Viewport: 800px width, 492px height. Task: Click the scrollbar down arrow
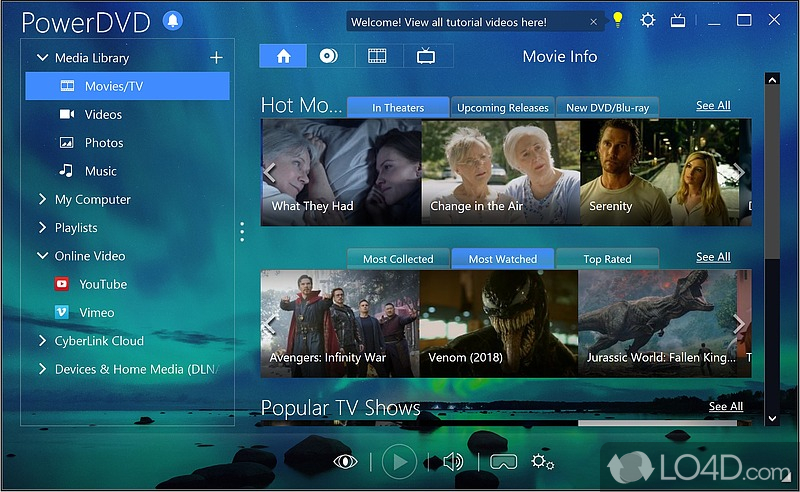coord(772,419)
